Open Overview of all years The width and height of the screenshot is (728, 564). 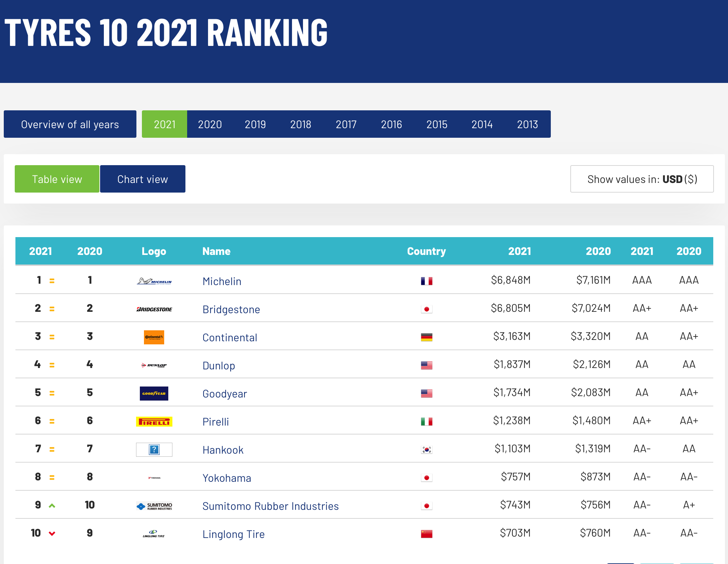click(x=70, y=124)
